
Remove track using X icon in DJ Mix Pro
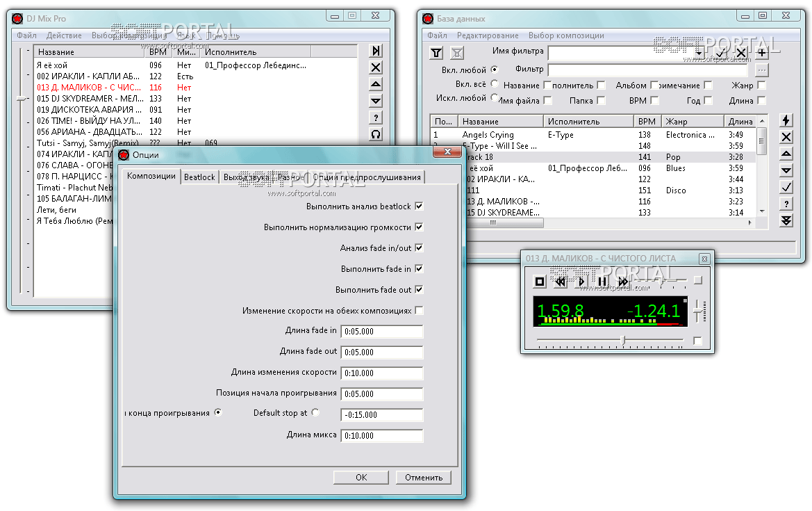pyautogui.click(x=376, y=67)
